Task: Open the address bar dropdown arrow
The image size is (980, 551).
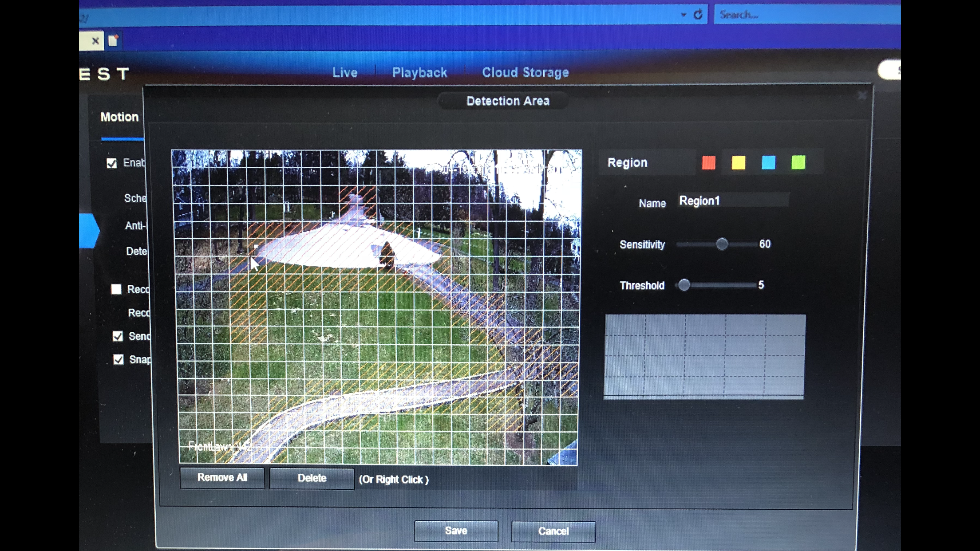Action: coord(684,15)
